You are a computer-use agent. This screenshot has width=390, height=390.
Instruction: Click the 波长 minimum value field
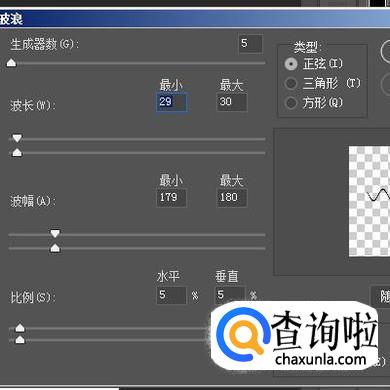pos(171,102)
